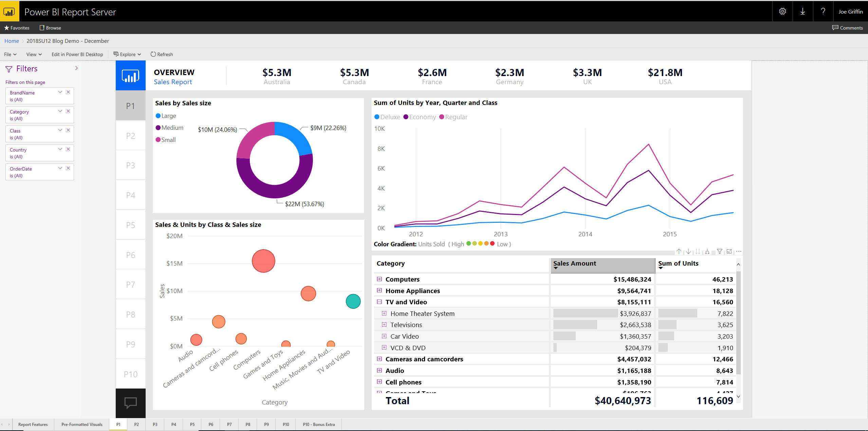Screen dimensions: 868x431
Task: Sort by the Sales Amount column header
Action: (x=603, y=265)
